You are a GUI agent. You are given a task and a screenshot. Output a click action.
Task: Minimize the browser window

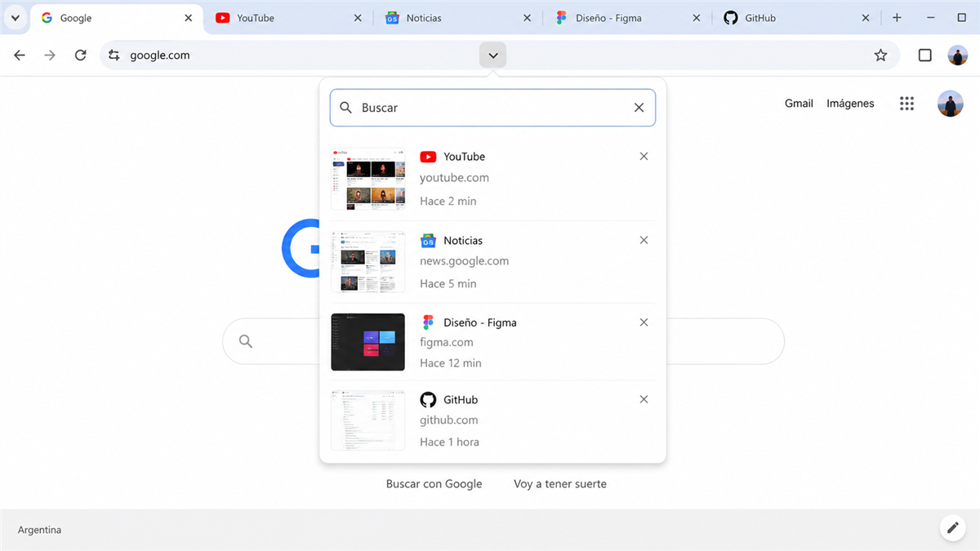pyautogui.click(x=931, y=18)
